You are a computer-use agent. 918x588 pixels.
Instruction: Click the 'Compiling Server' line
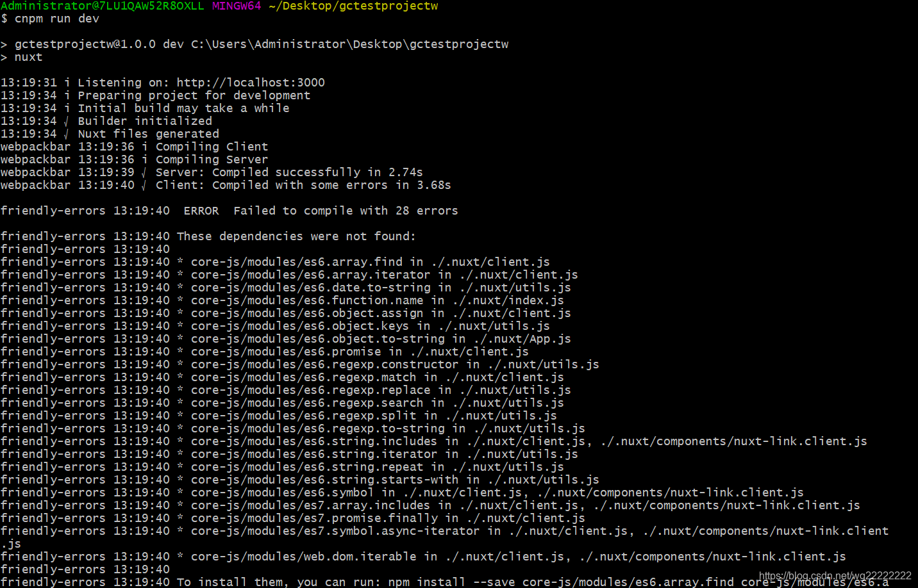coord(135,159)
